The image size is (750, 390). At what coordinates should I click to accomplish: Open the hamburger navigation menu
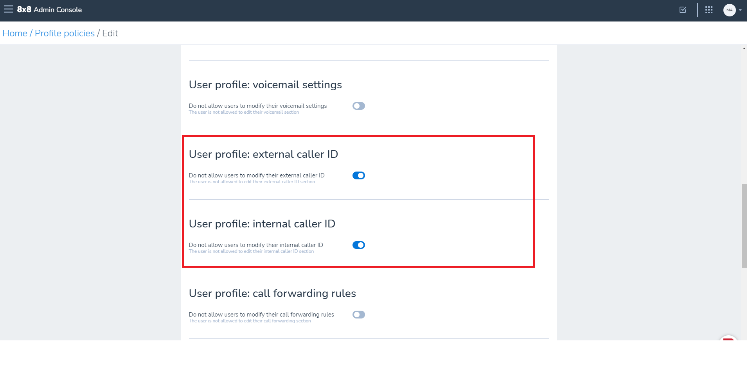[8, 10]
